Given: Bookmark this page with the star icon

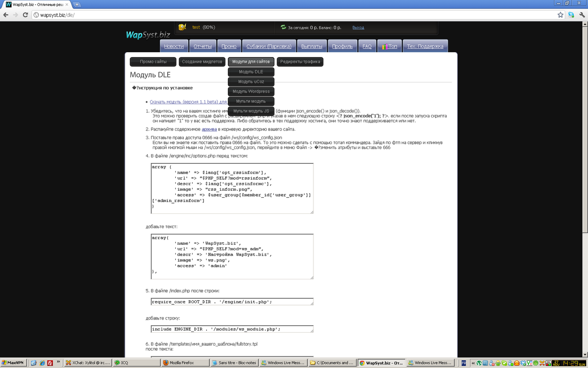Looking at the screenshot, I should 560,15.
